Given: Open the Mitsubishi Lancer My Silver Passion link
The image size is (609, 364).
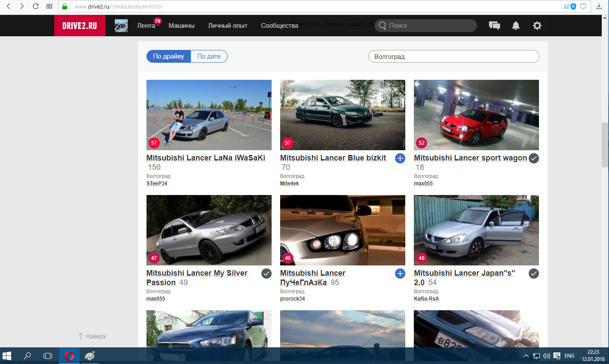Looking at the screenshot, I should pos(197,278).
